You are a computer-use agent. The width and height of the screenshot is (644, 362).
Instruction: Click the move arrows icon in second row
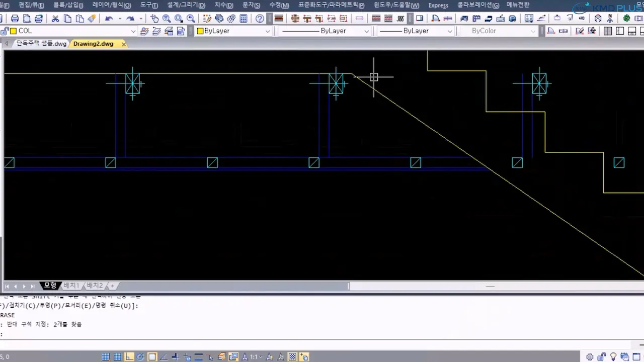(x=592, y=31)
